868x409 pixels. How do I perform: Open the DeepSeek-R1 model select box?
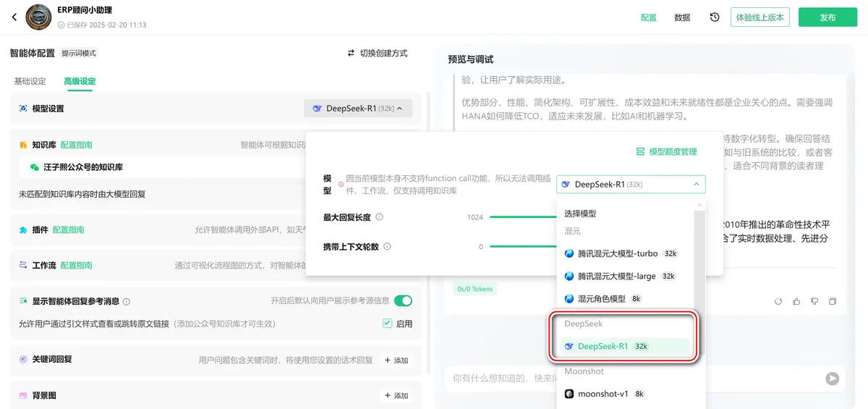pos(631,185)
